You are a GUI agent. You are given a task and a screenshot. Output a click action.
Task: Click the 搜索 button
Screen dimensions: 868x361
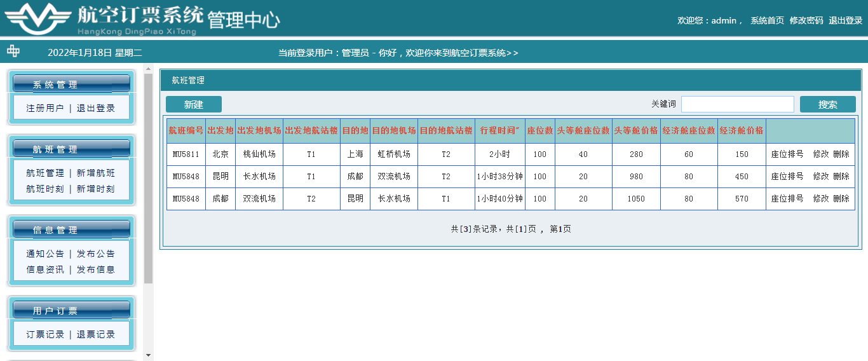coord(827,105)
